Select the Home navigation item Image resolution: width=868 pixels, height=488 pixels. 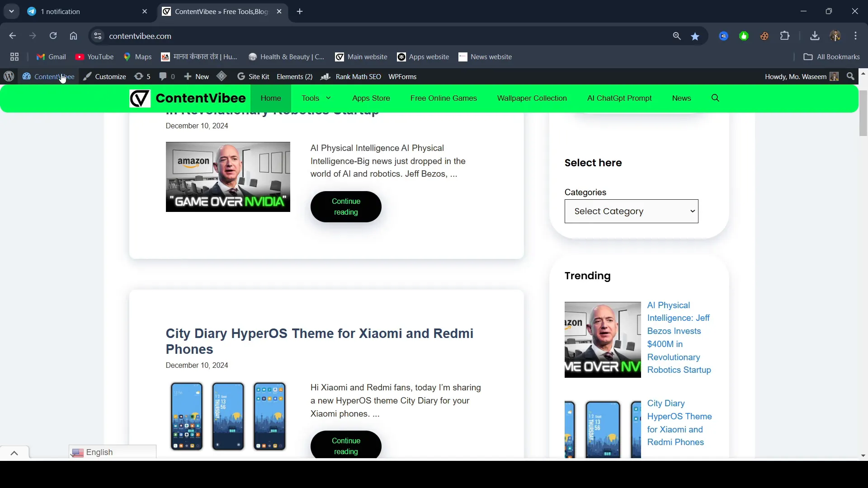tap(271, 98)
